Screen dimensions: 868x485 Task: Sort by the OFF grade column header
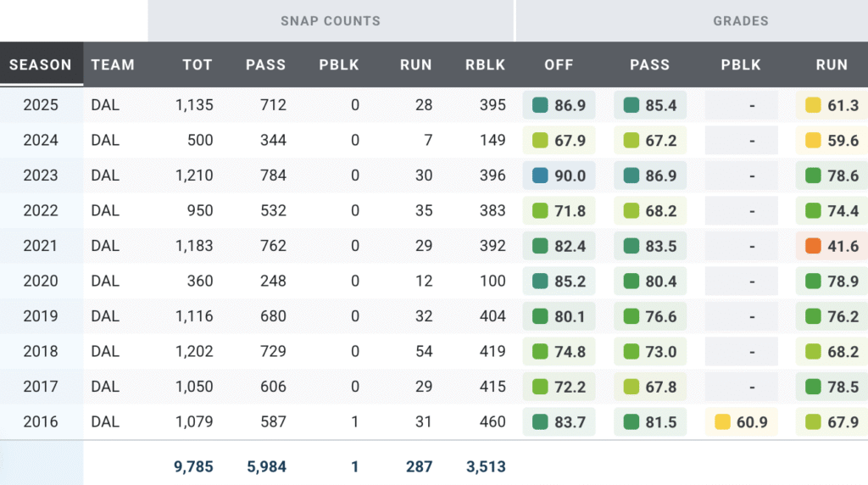pos(559,64)
